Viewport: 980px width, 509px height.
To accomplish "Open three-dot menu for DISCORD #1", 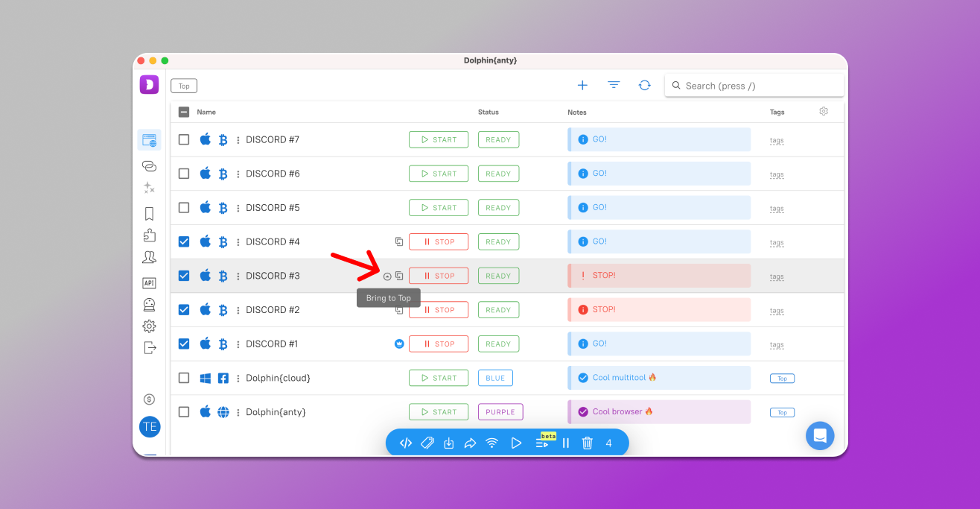I will pos(238,344).
